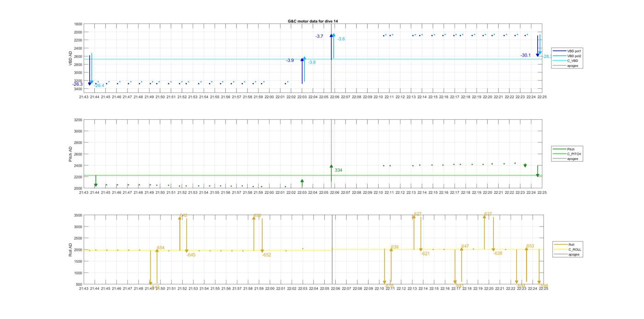Click the 'Roll AD' y-axis label
Image resolution: width=644 pixels, height=319 pixels.
(70, 249)
